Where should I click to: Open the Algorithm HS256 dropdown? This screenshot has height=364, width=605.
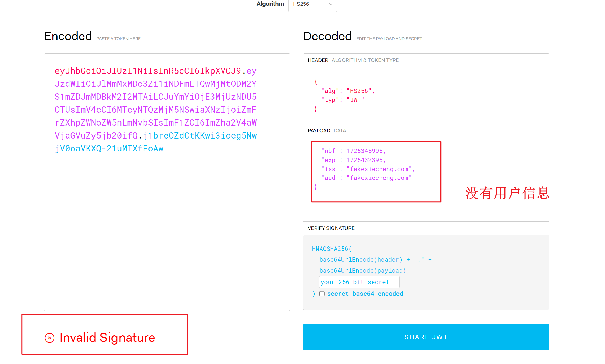coord(312,5)
